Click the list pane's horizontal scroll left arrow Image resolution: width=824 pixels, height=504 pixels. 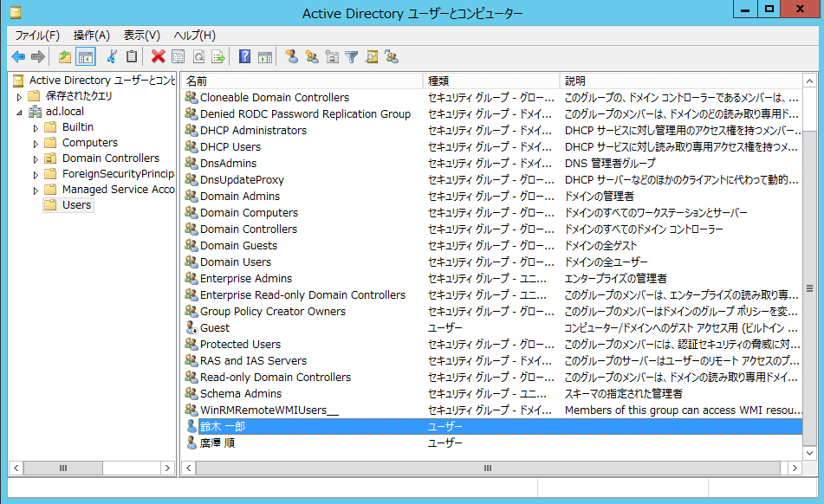click(189, 468)
